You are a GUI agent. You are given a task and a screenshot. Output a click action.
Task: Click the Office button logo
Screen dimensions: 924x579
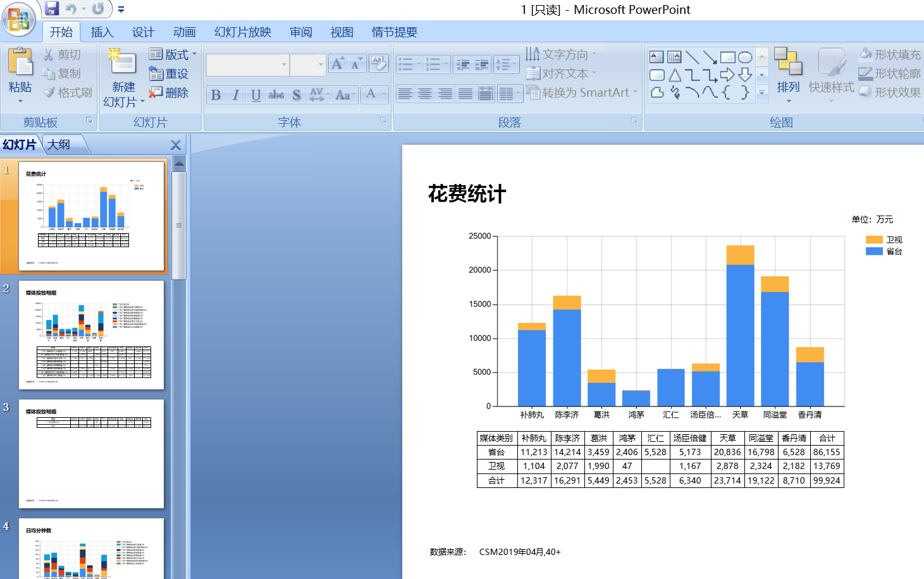coord(20,18)
